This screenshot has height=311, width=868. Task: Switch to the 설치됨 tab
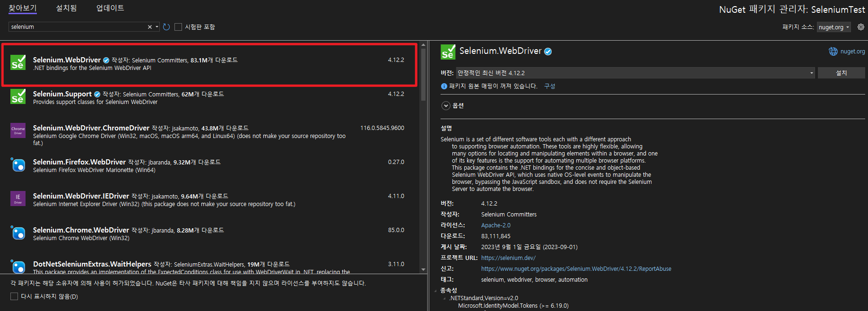coord(66,8)
